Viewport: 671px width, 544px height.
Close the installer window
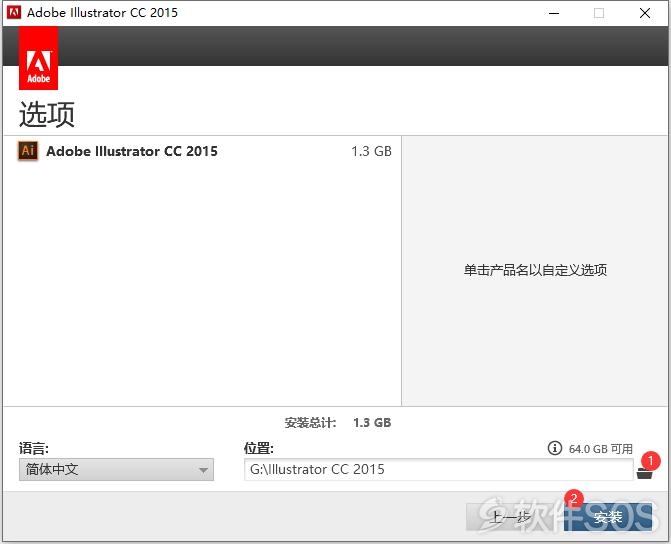pos(645,13)
